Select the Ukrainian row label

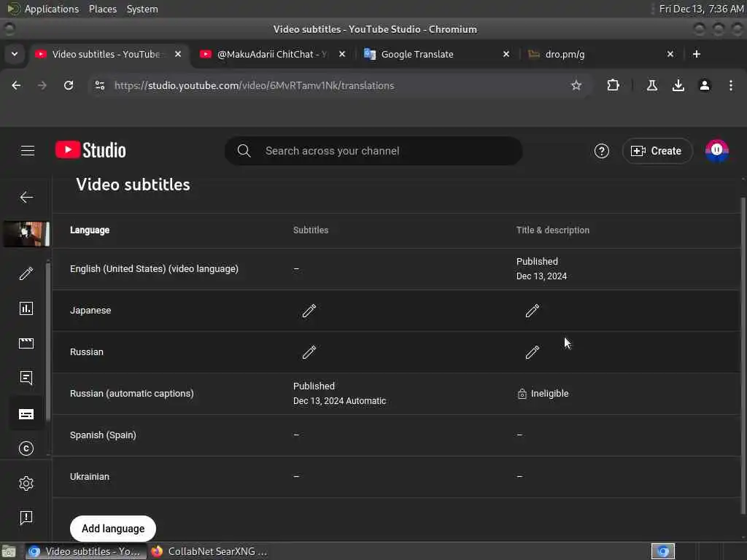click(90, 477)
